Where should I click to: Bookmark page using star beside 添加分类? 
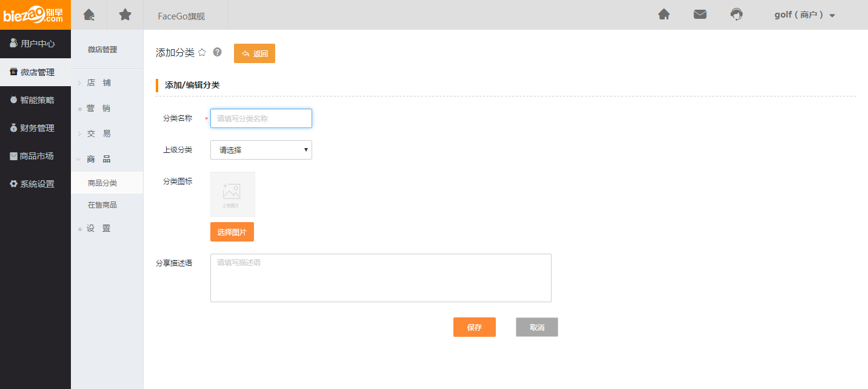click(202, 53)
